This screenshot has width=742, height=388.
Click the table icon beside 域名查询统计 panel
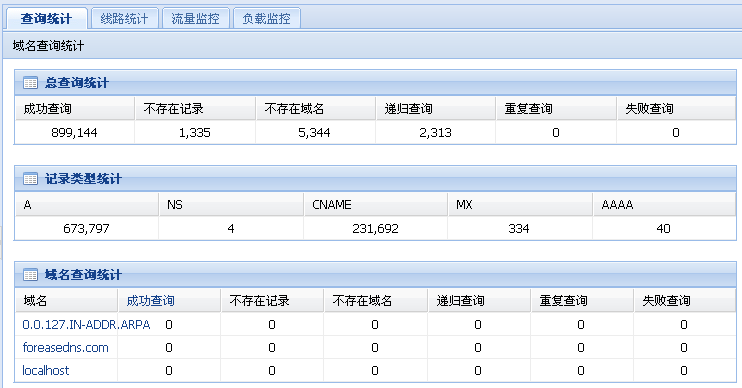tap(30, 275)
